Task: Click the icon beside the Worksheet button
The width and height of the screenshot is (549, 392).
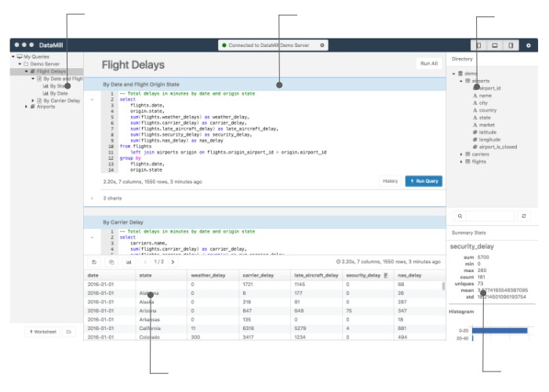Action: (x=68, y=332)
